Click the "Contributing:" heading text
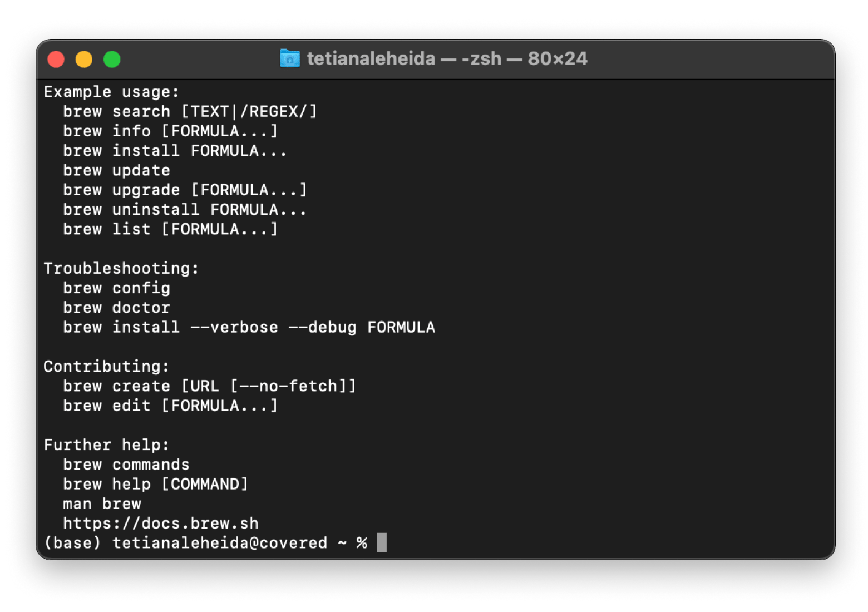868x612 pixels. pyautogui.click(x=106, y=367)
